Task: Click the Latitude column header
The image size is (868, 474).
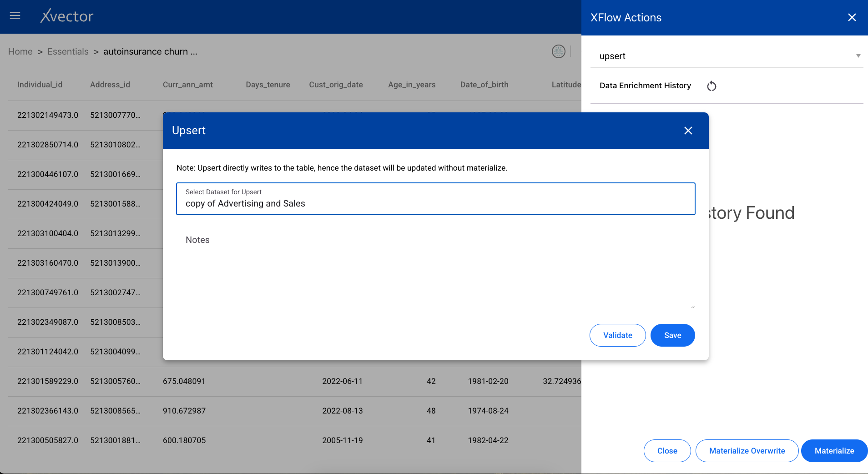Action: click(x=566, y=85)
